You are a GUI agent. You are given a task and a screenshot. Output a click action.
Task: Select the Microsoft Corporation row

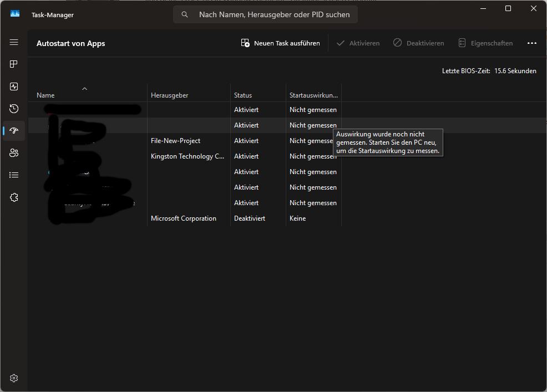[x=185, y=218]
